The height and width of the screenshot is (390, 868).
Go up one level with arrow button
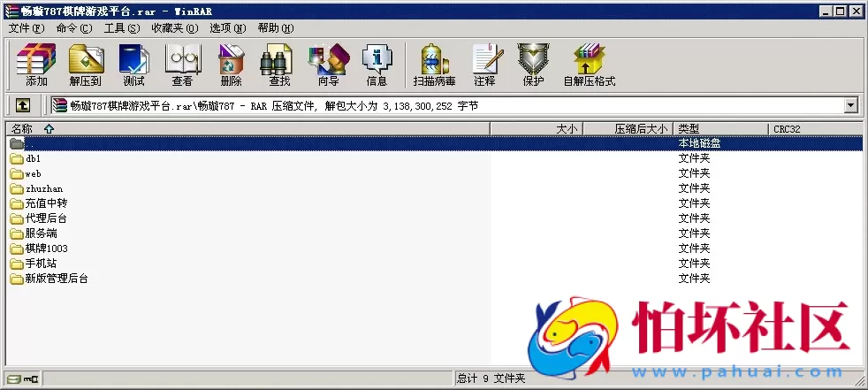click(x=22, y=105)
